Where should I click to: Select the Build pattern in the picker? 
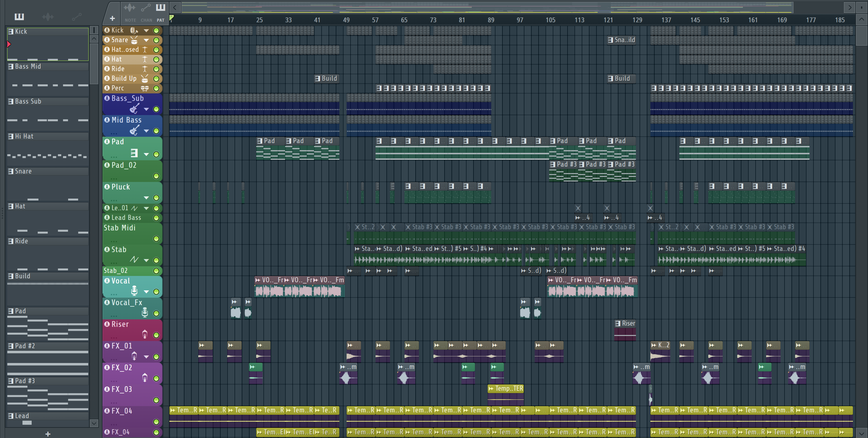pos(48,289)
